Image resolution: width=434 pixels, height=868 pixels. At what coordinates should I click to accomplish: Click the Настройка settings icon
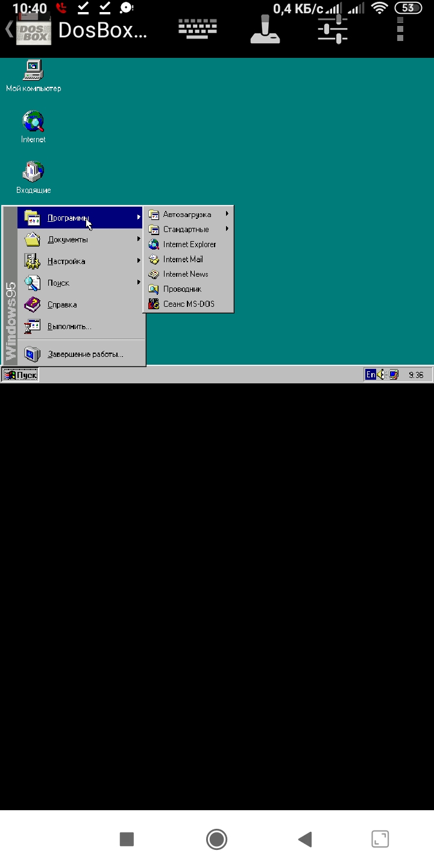(x=32, y=261)
